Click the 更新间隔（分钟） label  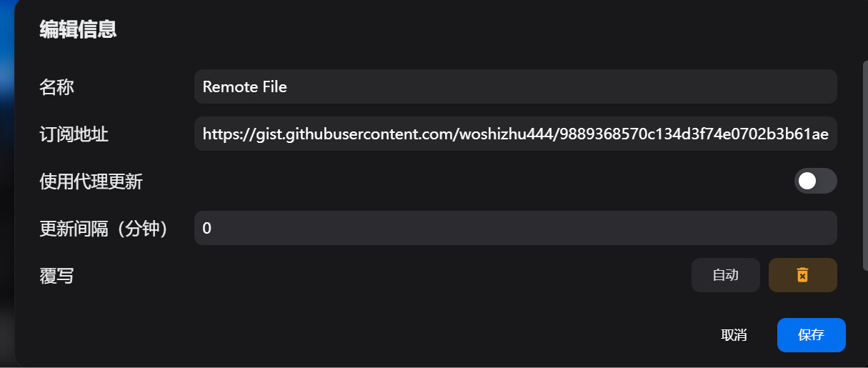(x=104, y=229)
